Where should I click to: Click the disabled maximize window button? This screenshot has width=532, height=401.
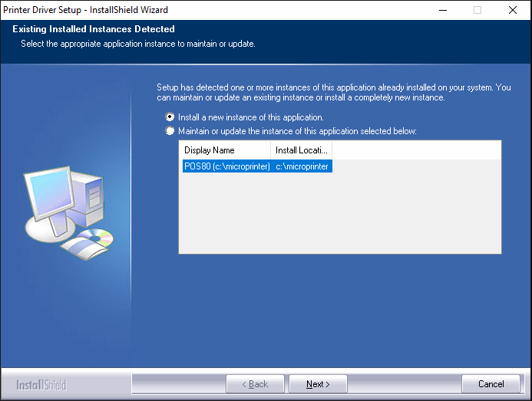pyautogui.click(x=477, y=10)
